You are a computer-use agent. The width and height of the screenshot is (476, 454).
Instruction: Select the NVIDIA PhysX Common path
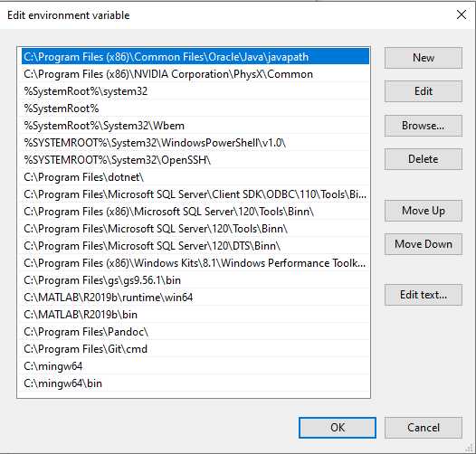click(195, 74)
